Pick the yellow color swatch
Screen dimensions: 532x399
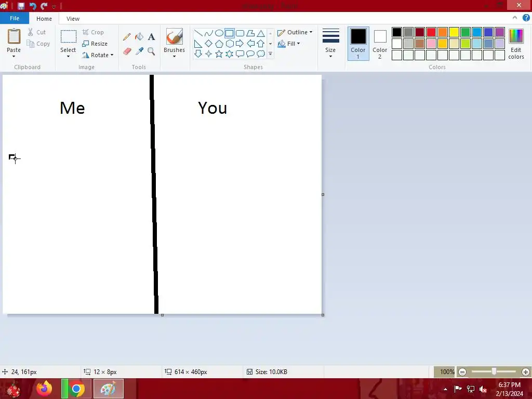454,32
